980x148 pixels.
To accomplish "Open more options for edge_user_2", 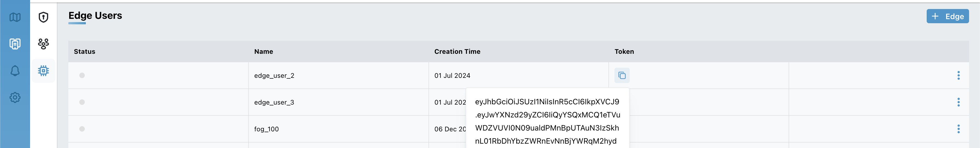I will click(x=958, y=76).
